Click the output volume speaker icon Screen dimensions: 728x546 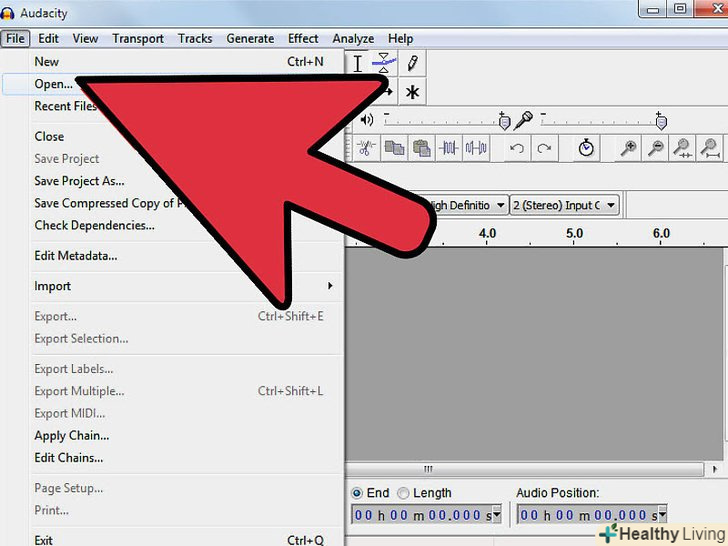(367, 120)
